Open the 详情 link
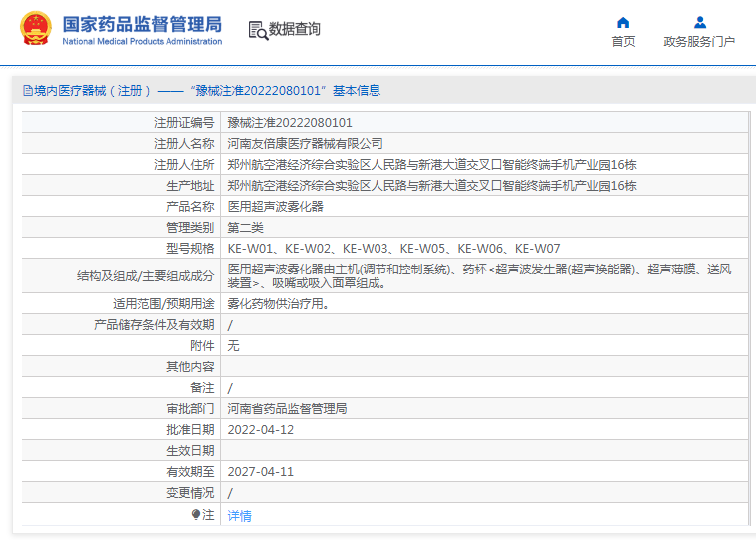This screenshot has width=756, height=540. click(x=239, y=516)
